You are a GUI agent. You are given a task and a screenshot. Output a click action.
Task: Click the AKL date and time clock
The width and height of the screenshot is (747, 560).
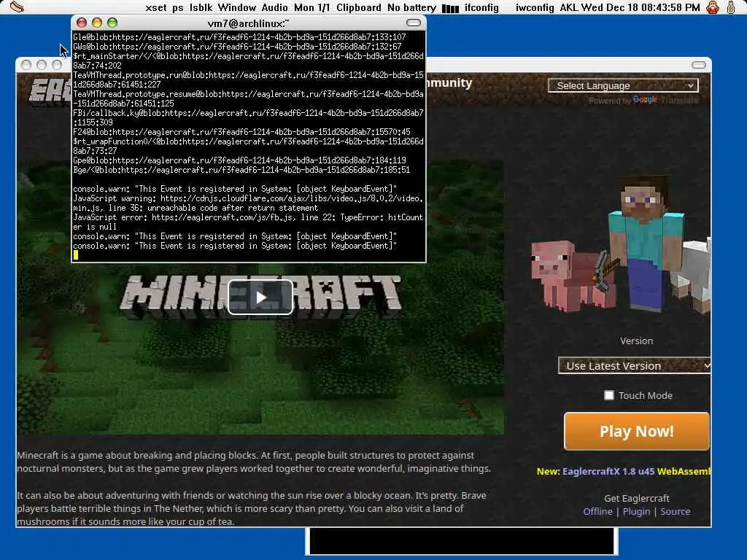tap(630, 7)
